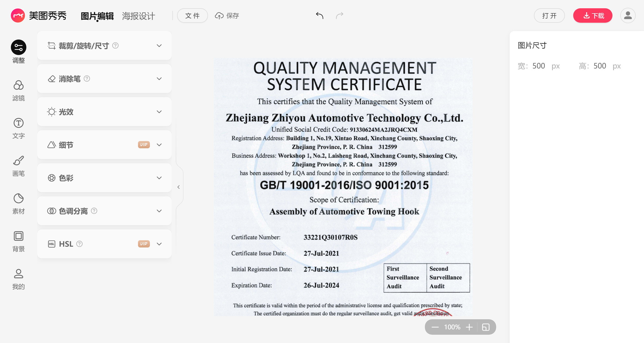Open help tooltip next to 消除笔
The height and width of the screenshot is (343, 644).
87,79
